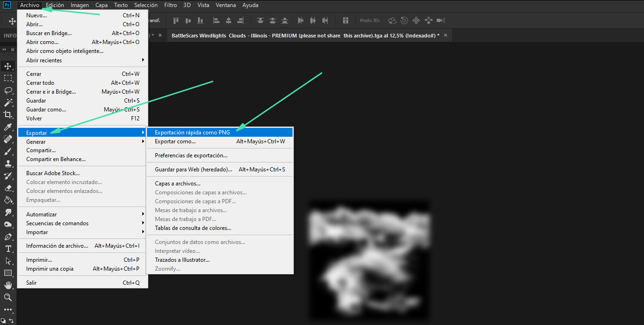Select the History Brush tool
Viewport: 644px width, 325px height.
pos(8,176)
